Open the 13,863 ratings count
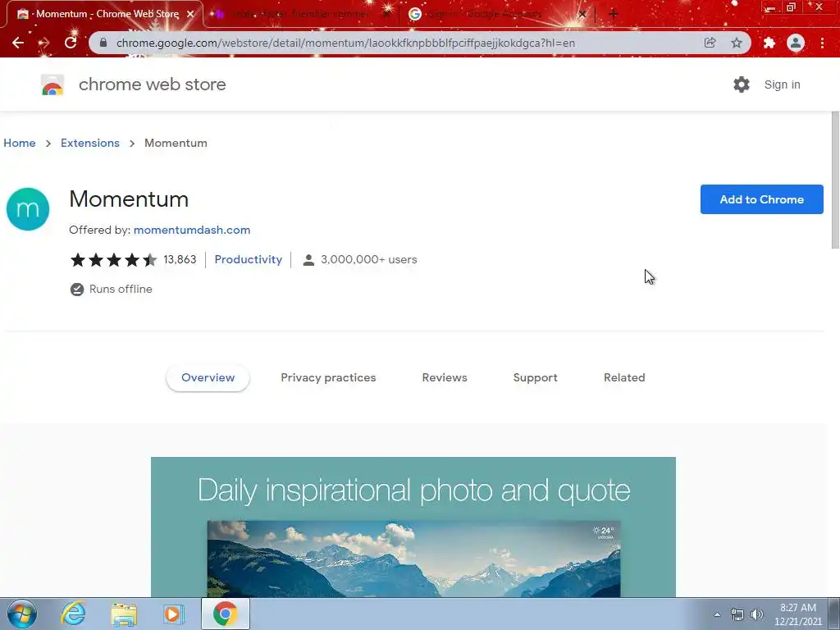This screenshot has width=840, height=630. coord(180,259)
